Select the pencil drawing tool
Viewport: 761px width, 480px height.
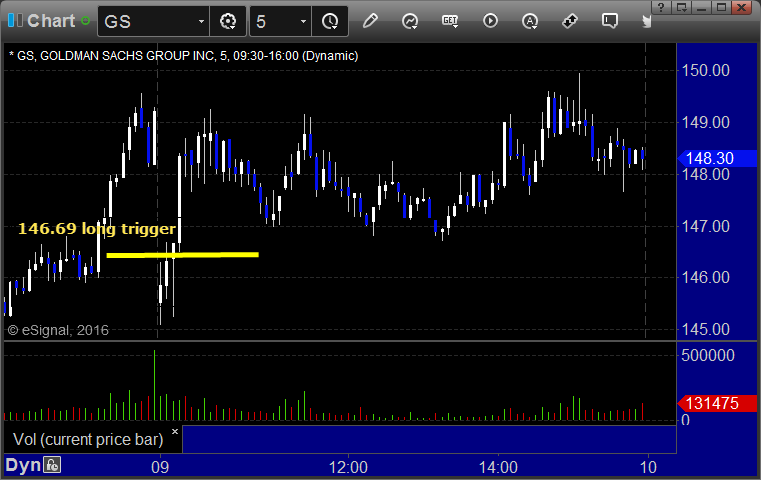tap(370, 21)
